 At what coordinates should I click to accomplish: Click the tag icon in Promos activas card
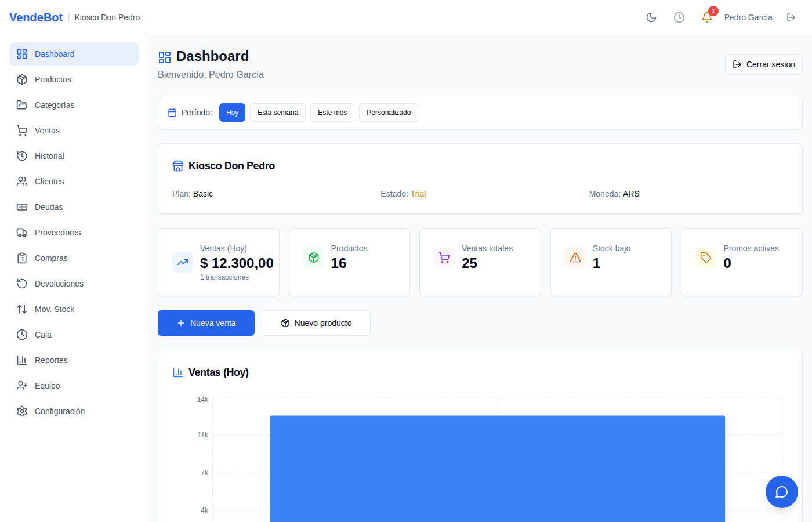(x=706, y=258)
